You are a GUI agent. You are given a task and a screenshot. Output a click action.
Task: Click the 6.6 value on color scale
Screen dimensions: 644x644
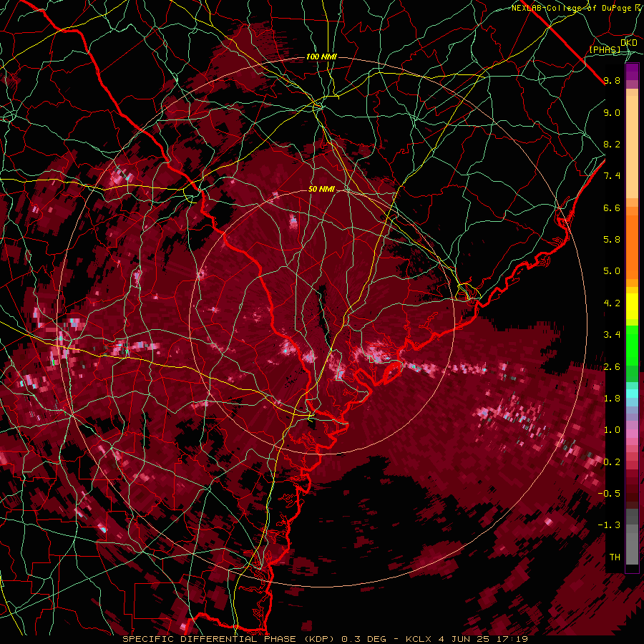612,208
